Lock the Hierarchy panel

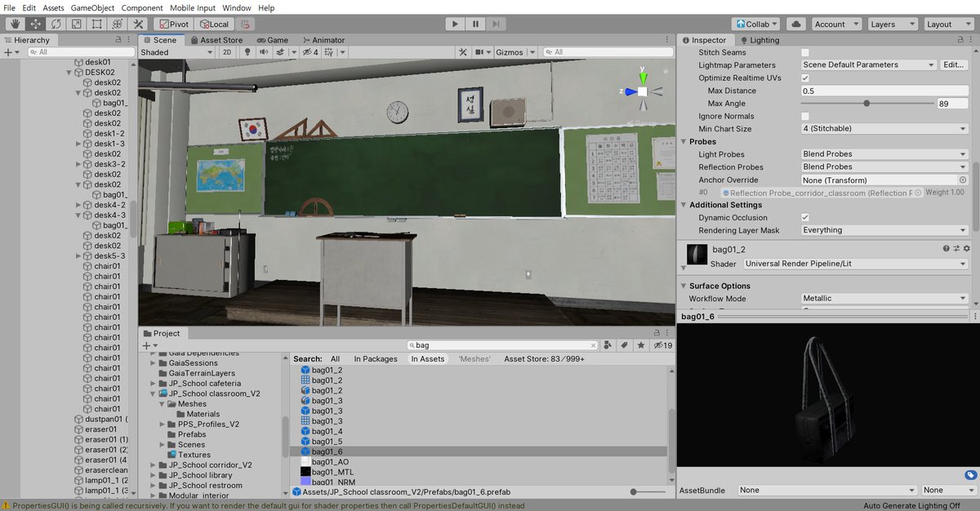pos(119,39)
